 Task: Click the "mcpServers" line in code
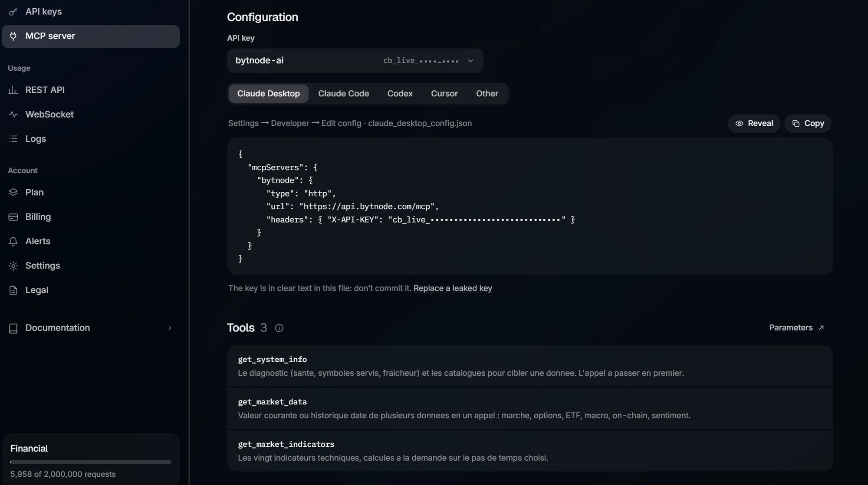pyautogui.click(x=283, y=167)
